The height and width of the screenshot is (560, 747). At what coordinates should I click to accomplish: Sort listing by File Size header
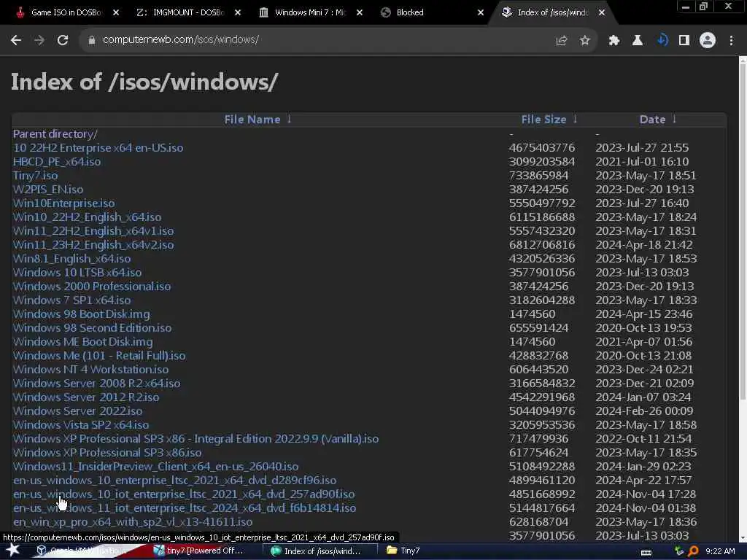pos(543,120)
